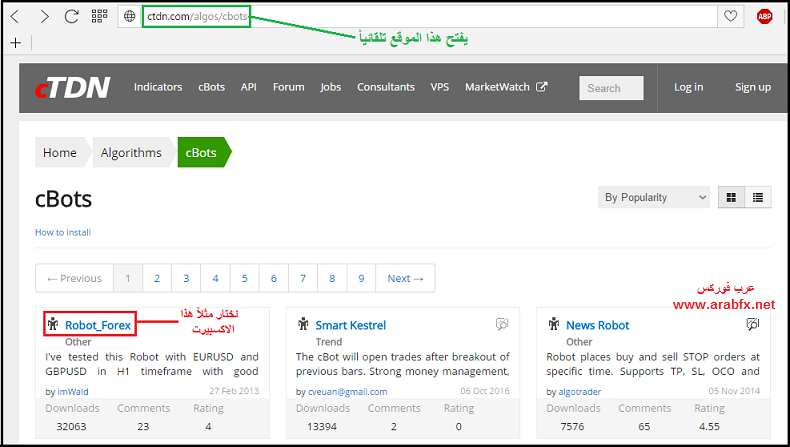Open the Smart Kestrel cBot link
The image size is (790, 447).
pyautogui.click(x=351, y=325)
